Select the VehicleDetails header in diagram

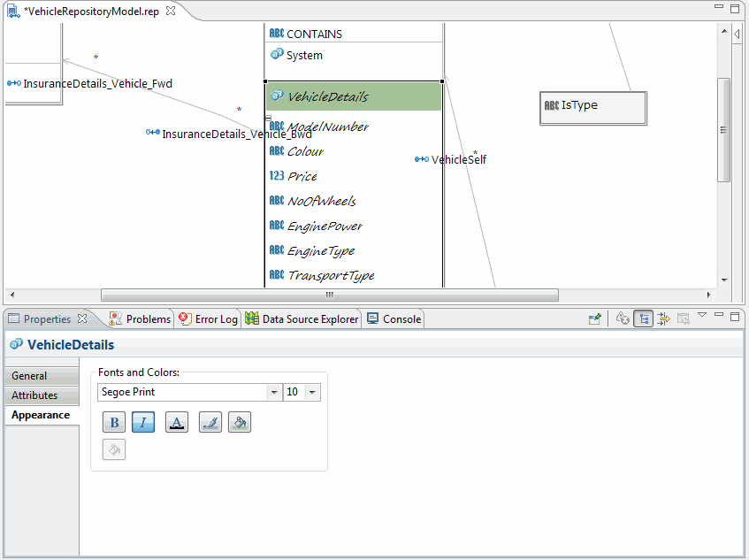click(x=354, y=96)
